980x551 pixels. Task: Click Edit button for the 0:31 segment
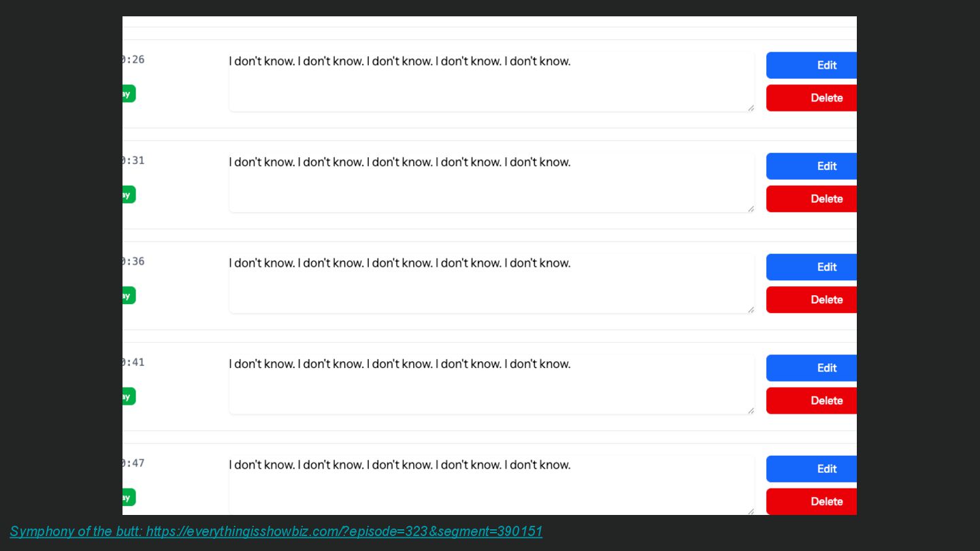811,166
